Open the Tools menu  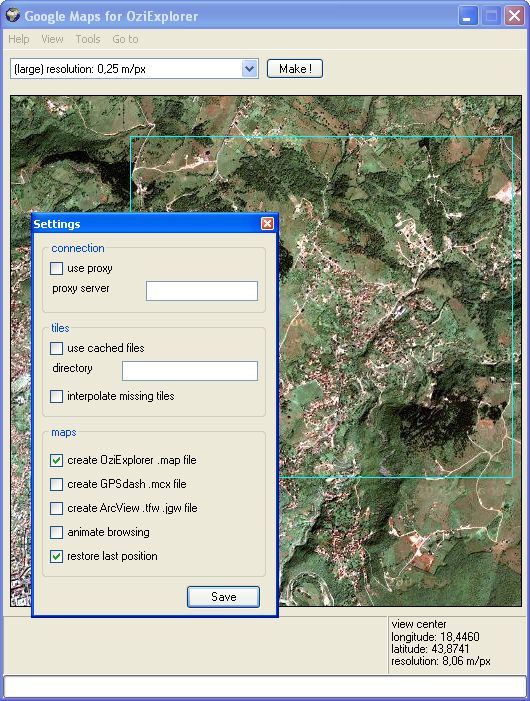88,39
